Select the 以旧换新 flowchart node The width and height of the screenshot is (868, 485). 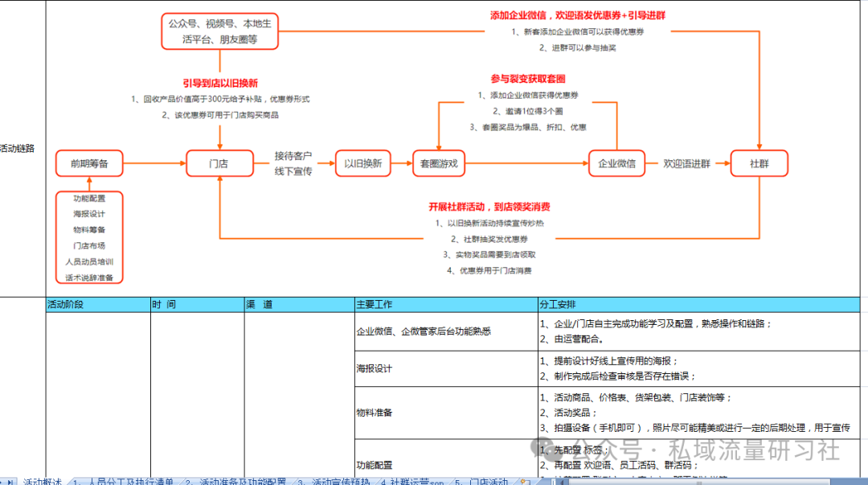(x=363, y=163)
